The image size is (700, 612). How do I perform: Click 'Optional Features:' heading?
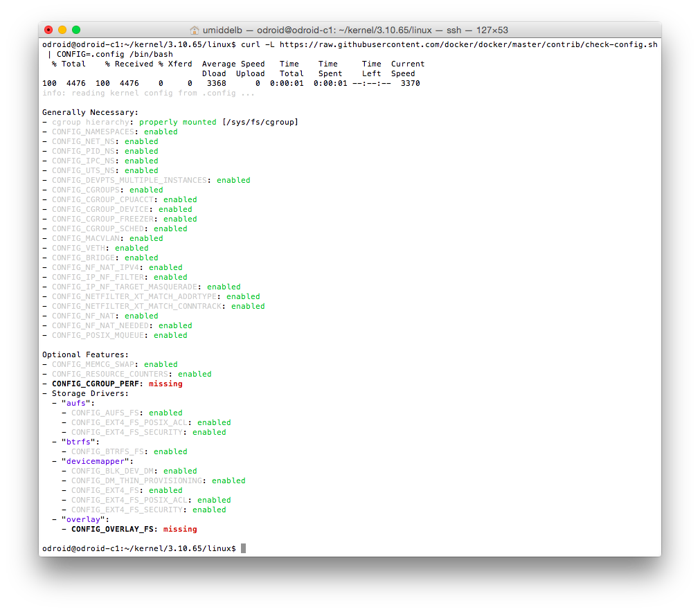86,355
